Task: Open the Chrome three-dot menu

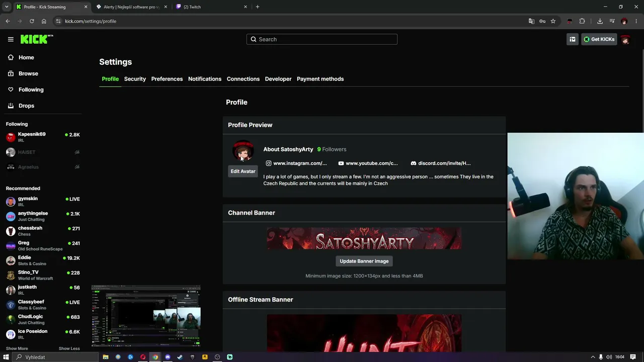Action: 636,21
